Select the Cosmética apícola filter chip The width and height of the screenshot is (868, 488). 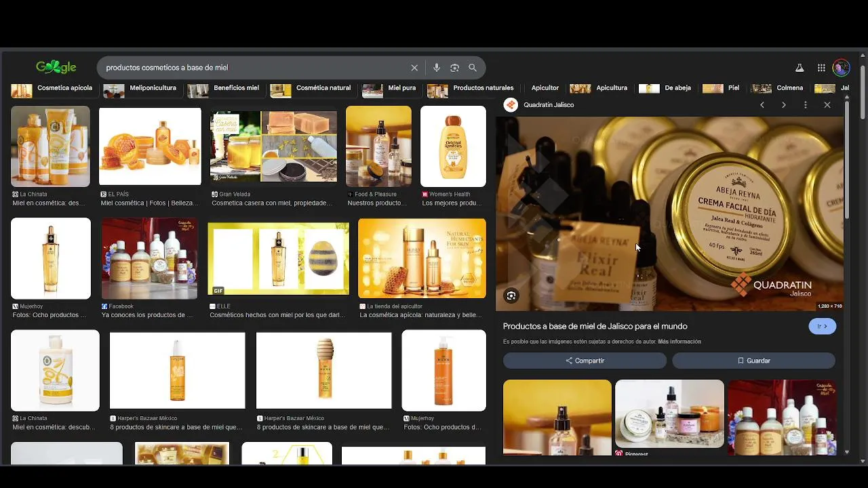pos(52,88)
